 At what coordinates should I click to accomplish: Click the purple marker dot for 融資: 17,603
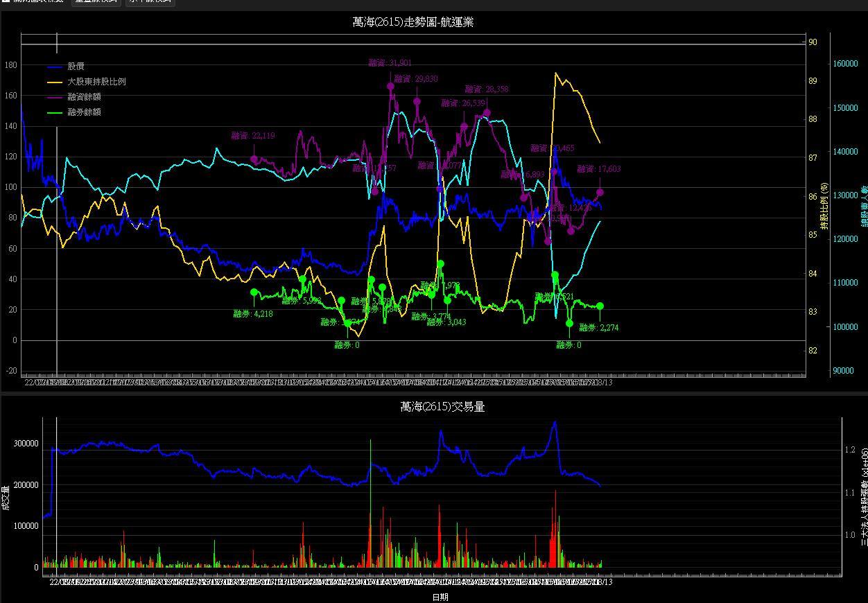[x=600, y=193]
